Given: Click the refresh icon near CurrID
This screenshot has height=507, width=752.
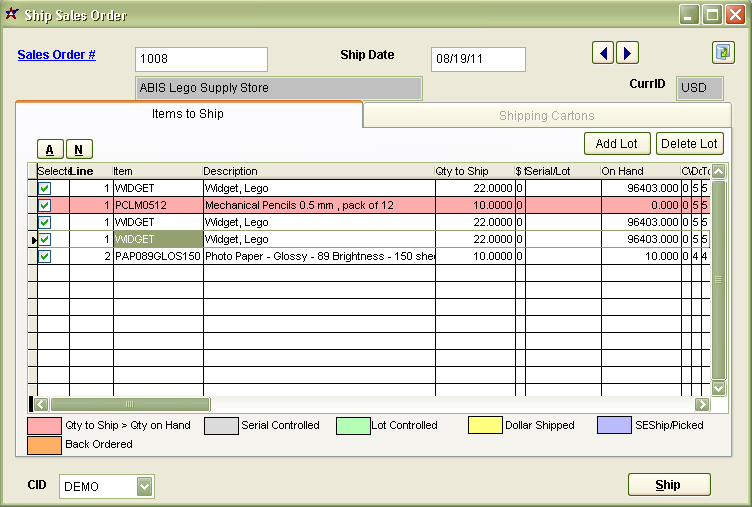Looking at the screenshot, I should click(722, 53).
